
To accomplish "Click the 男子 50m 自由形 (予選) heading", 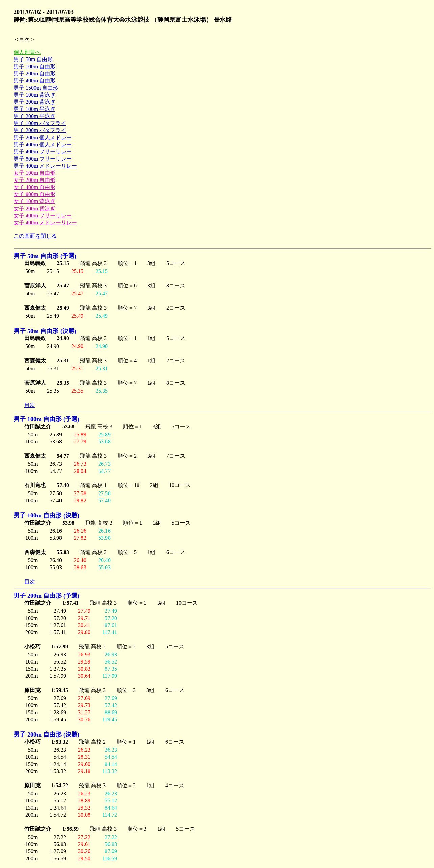I will coord(45,256).
